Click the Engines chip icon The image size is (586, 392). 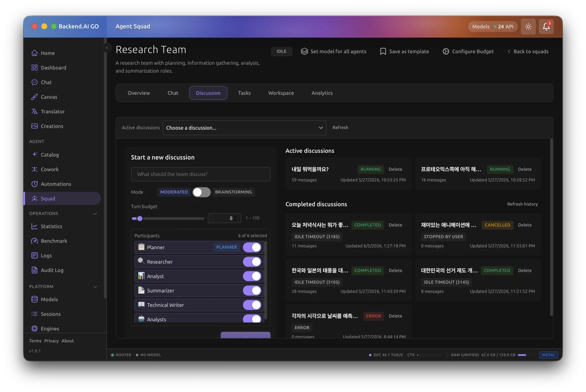34,328
